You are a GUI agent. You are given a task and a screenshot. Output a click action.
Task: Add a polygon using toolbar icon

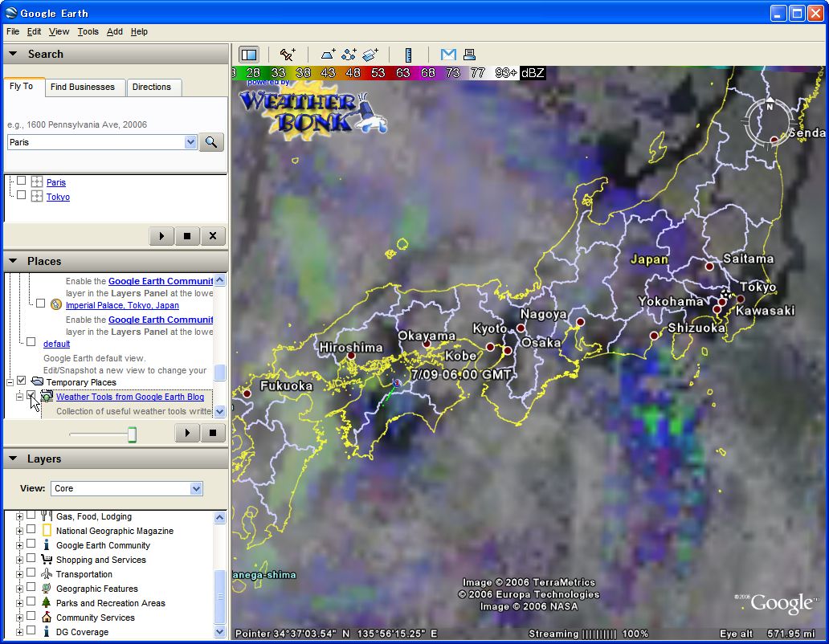[x=328, y=55]
